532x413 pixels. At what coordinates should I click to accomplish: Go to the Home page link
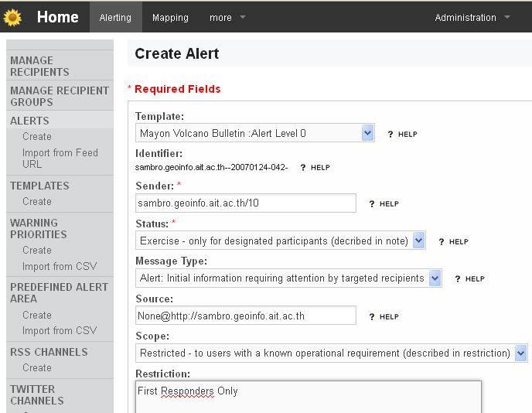pyautogui.click(x=57, y=17)
